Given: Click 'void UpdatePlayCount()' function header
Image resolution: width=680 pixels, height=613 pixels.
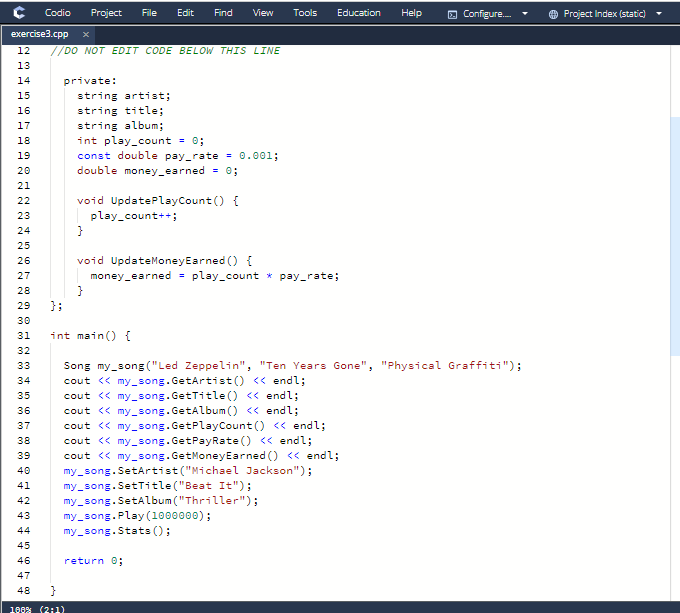Looking at the screenshot, I should tap(158, 201).
